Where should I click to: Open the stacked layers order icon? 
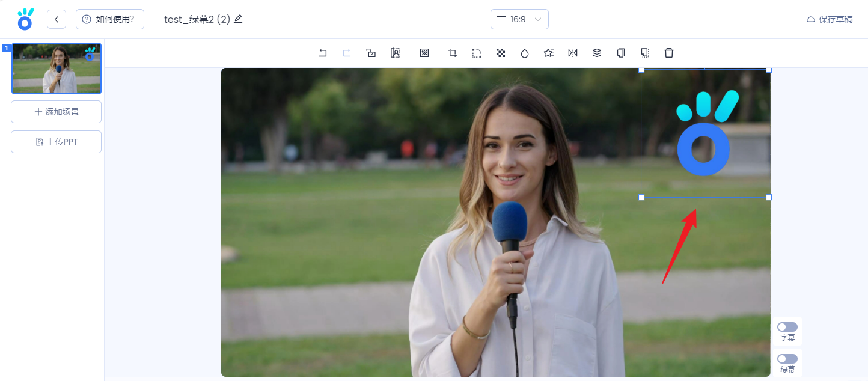pyautogui.click(x=597, y=53)
